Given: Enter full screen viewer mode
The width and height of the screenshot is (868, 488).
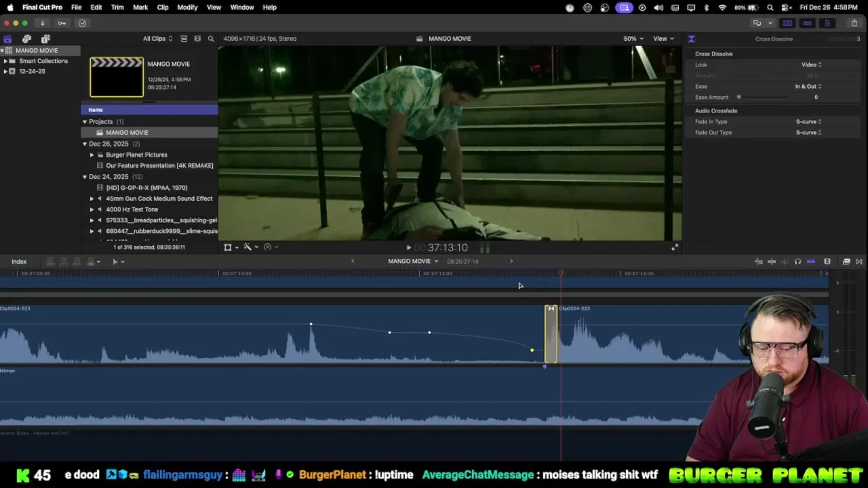Looking at the screenshot, I should (x=674, y=248).
